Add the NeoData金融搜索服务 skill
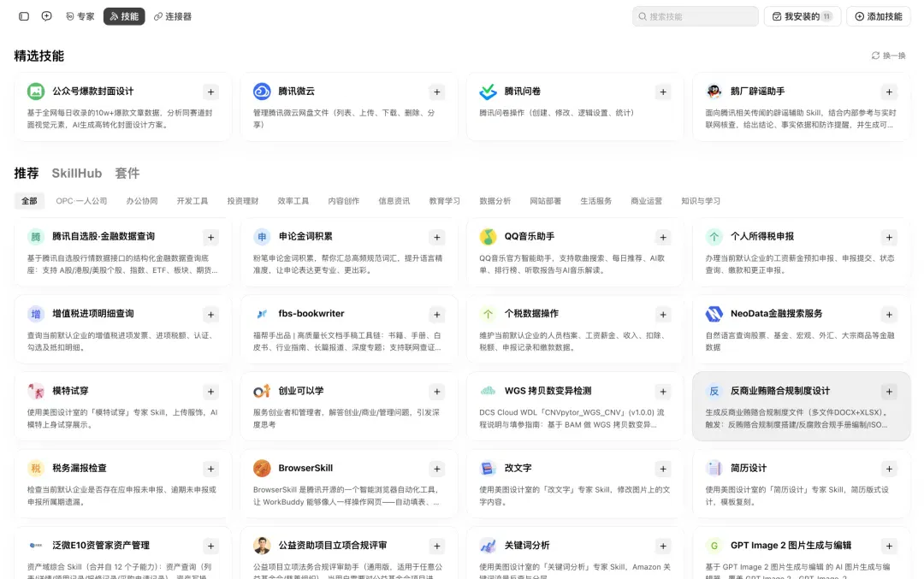 [x=889, y=315]
